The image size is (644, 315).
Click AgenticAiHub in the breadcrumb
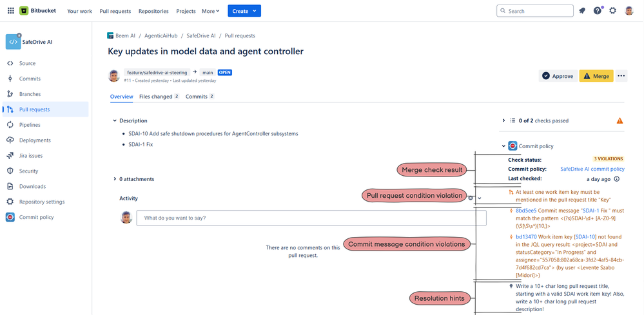161,35
